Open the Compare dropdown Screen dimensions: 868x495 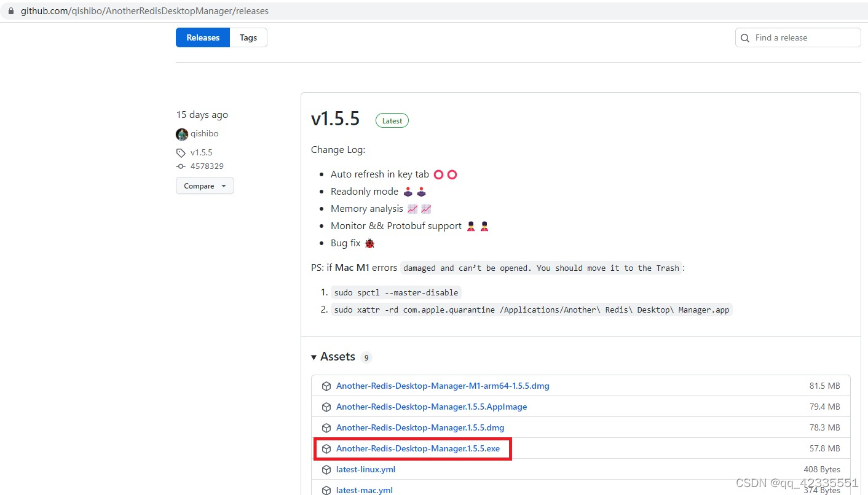coord(205,185)
